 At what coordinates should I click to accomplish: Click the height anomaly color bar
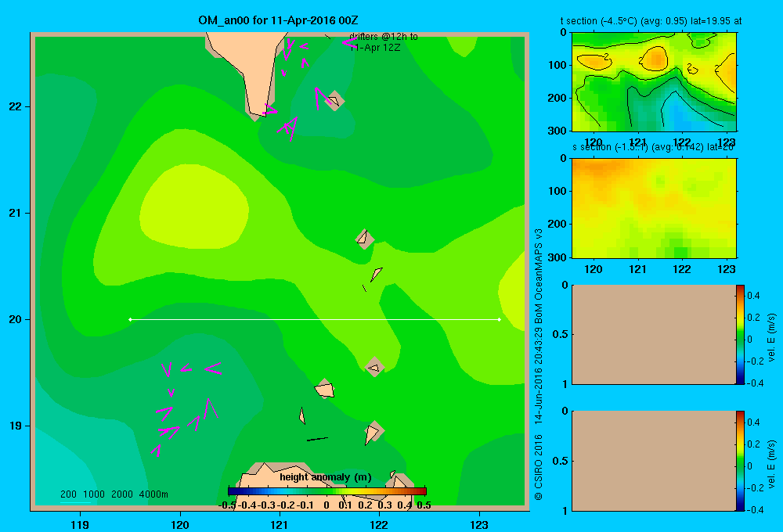click(x=327, y=491)
